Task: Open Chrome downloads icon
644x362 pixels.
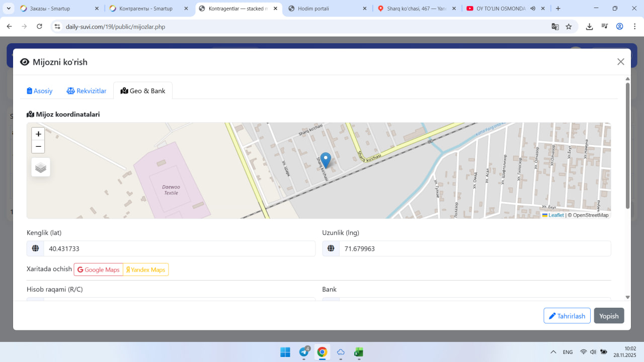Action: [589, 27]
